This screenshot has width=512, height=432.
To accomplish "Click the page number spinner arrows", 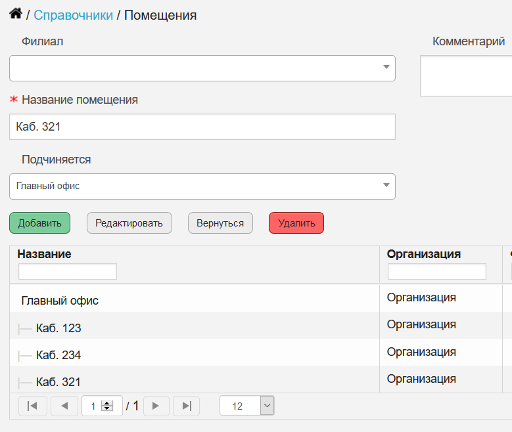I will [x=107, y=406].
